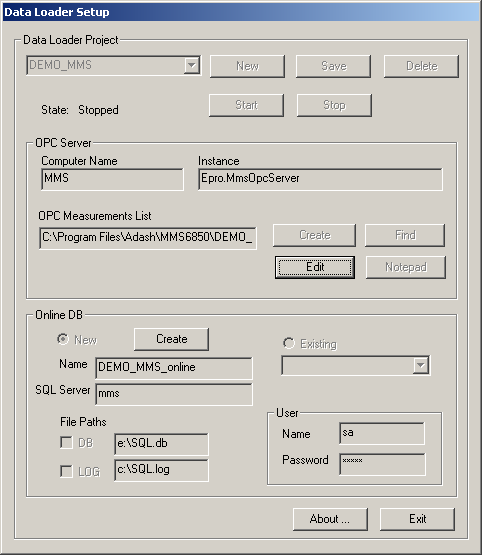Click the Exit button

pyautogui.click(x=417, y=519)
